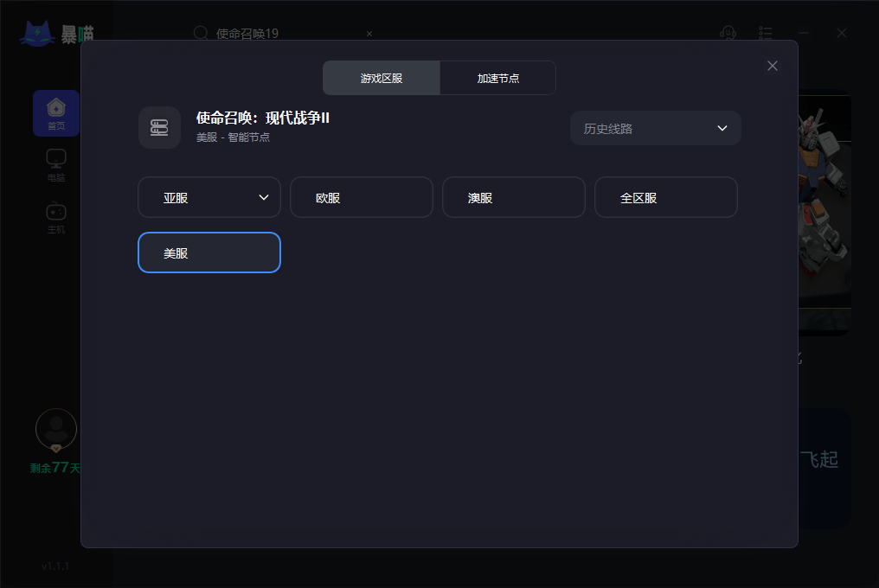Clear the search text with the x
The height and width of the screenshot is (588, 879).
click(x=369, y=34)
